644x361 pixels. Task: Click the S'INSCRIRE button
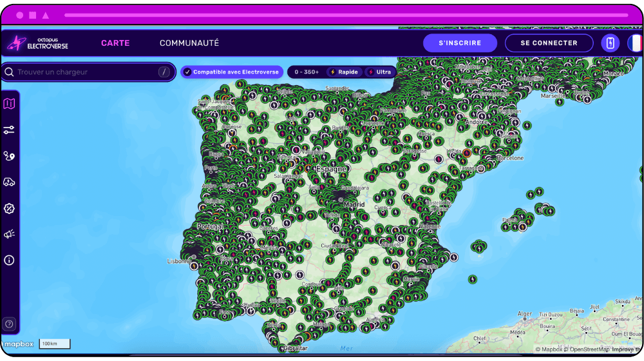coord(460,43)
